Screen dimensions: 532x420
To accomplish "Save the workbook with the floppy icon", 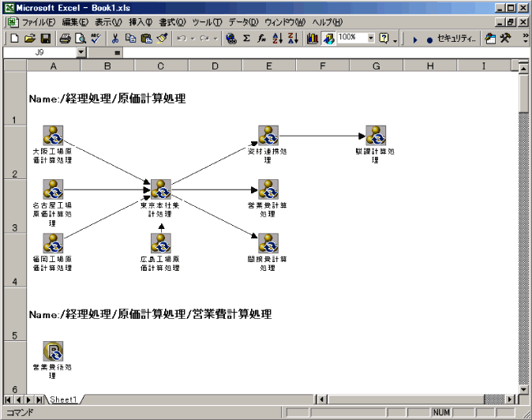I will coord(46,39).
